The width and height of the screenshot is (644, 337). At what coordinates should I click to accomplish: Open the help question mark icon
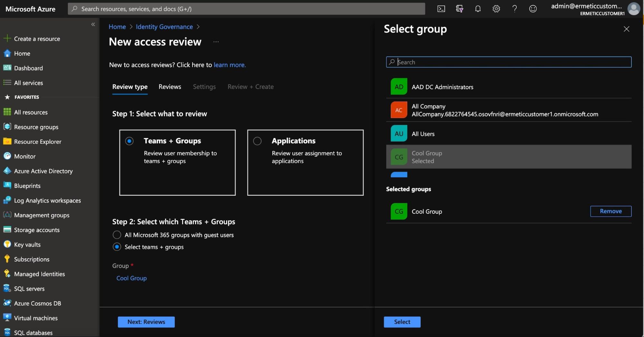514,9
